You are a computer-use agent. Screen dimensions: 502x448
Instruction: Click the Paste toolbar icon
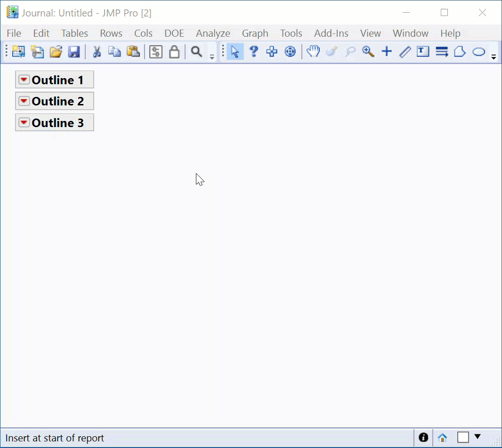(x=133, y=51)
